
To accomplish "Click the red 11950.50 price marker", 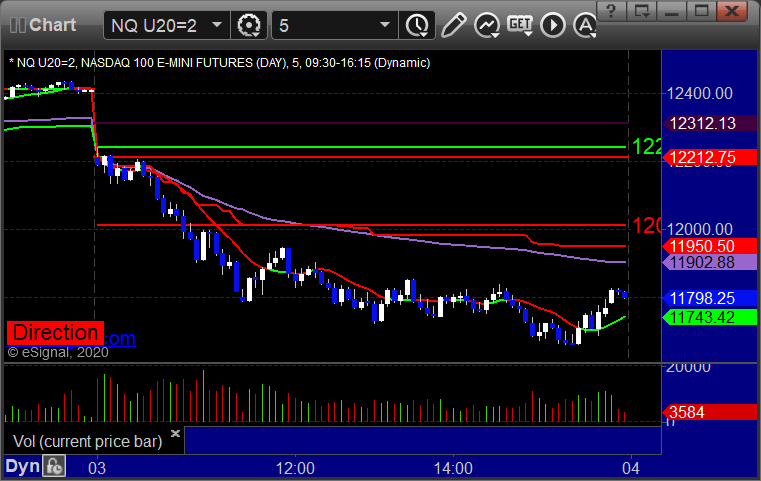I will pos(710,246).
